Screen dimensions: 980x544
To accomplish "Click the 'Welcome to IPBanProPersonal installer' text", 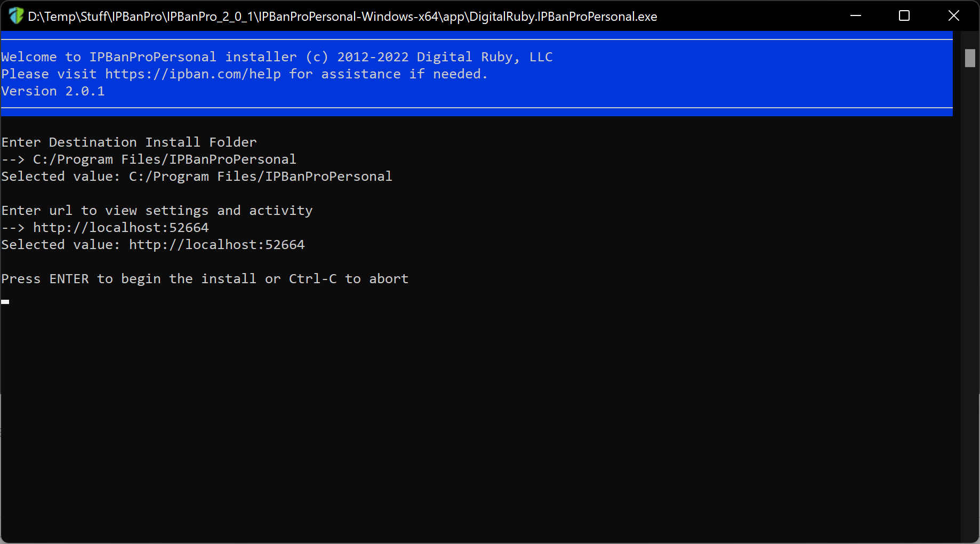I will click(x=149, y=57).
